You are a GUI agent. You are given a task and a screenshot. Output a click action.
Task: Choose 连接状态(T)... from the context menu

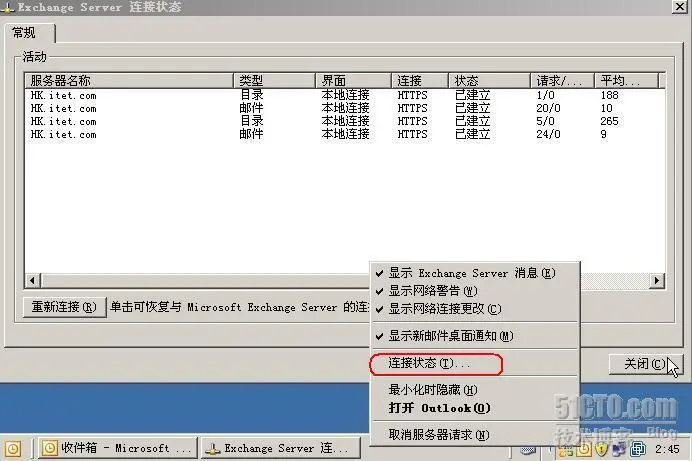click(474, 364)
